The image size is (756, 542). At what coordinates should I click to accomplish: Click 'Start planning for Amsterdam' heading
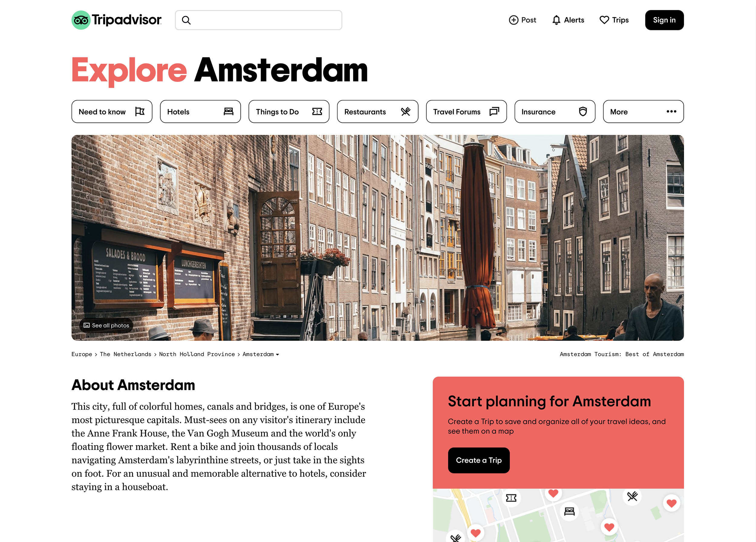coord(549,401)
